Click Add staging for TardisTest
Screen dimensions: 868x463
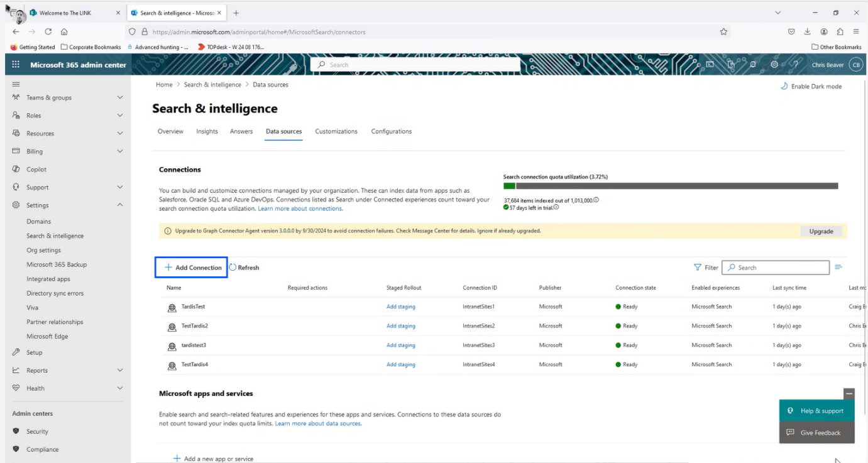(x=401, y=307)
